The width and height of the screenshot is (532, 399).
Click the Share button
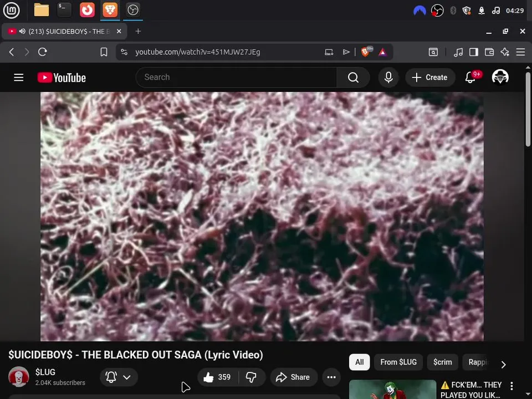coord(294,377)
